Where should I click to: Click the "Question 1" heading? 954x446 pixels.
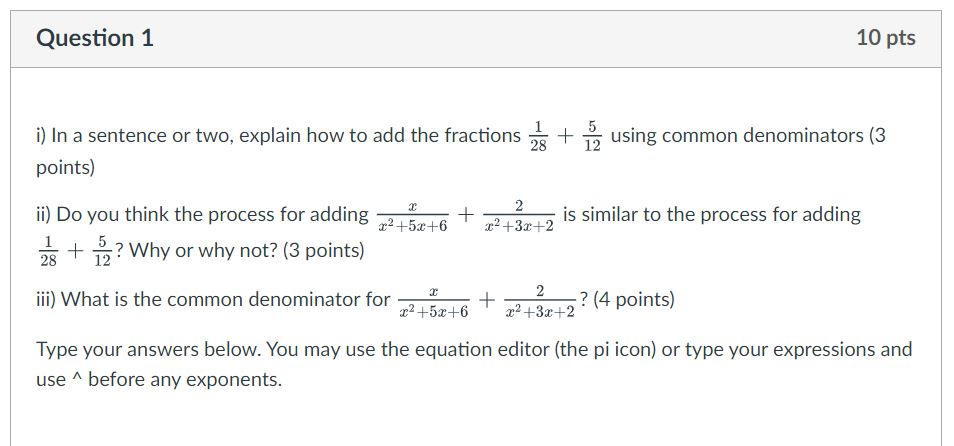point(95,38)
